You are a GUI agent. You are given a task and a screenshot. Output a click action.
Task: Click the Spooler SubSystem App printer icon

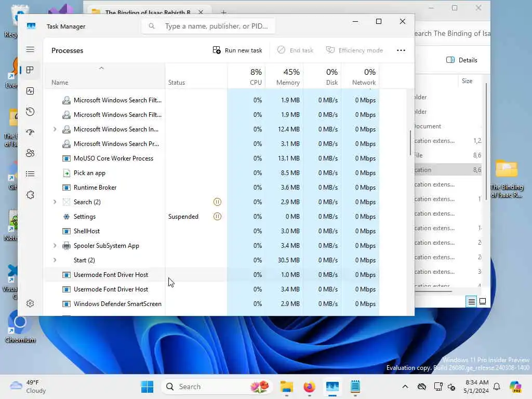(66, 246)
